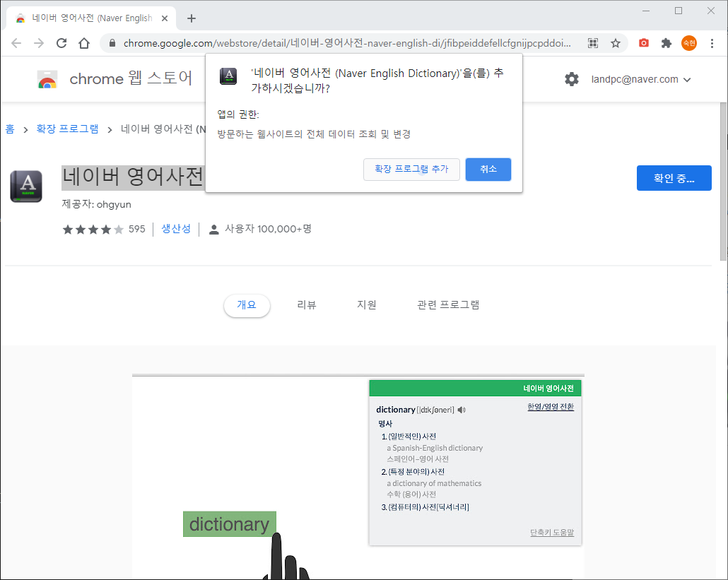Click the dialog's A extension icon
This screenshot has height=580, width=728.
click(x=228, y=76)
